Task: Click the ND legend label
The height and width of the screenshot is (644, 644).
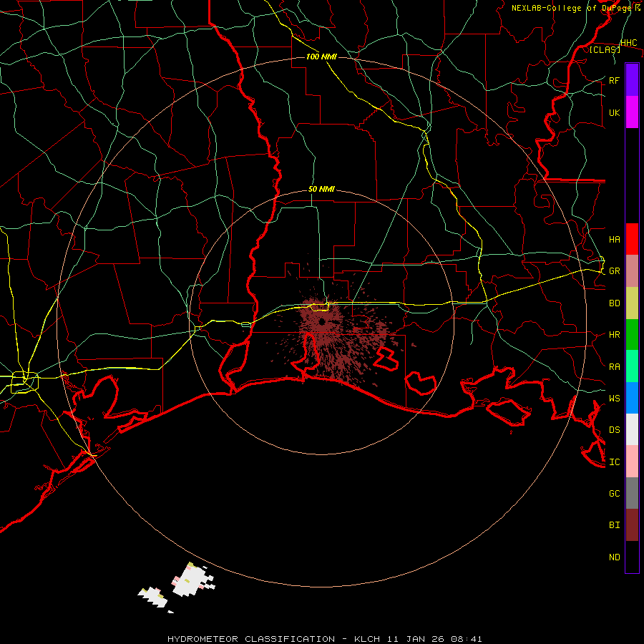Action: [614, 557]
